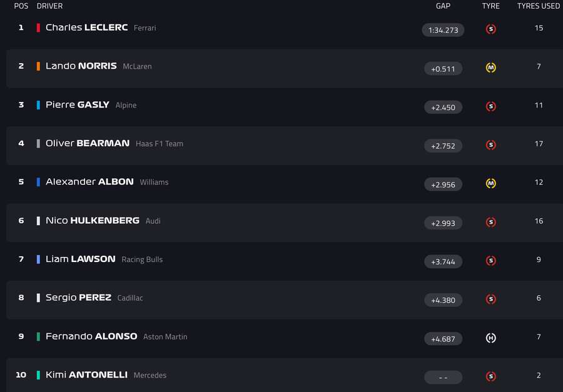Select Oliver Bearman driver name
Screen dimensions: 563x392
tap(88, 144)
